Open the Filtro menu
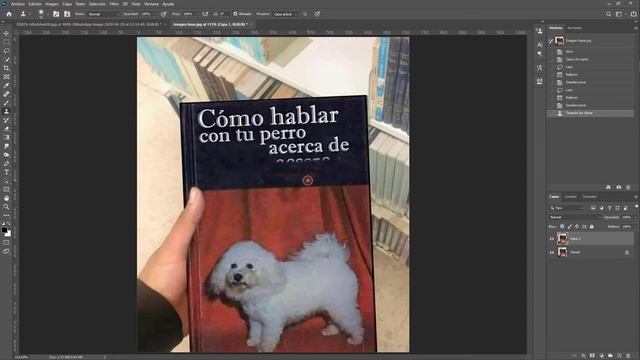This screenshot has width=640, height=360. pyautogui.click(x=114, y=4)
